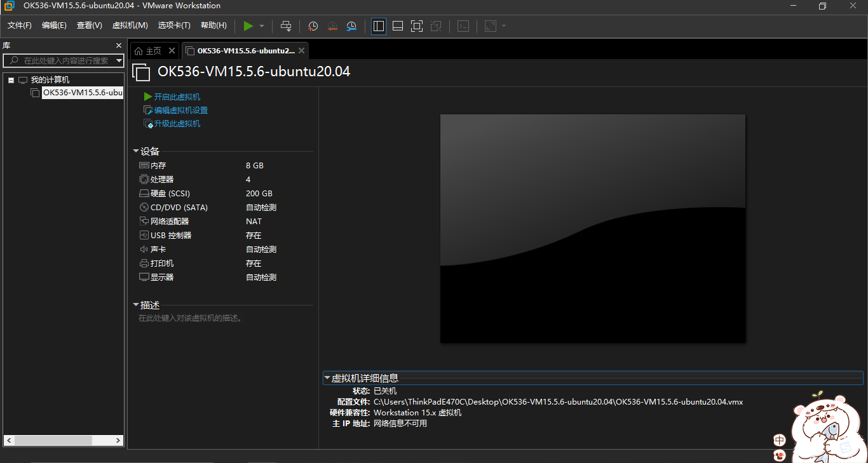The width and height of the screenshot is (868, 463).
Task: Click the USB 控制器 device icon
Action: pyautogui.click(x=144, y=235)
